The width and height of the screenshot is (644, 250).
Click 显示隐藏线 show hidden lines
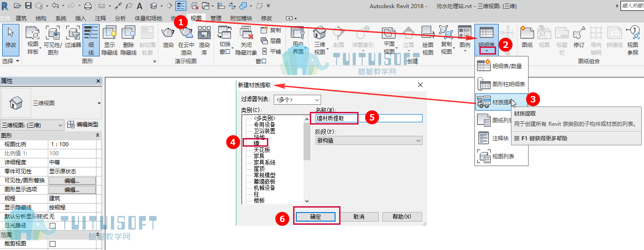(110, 40)
